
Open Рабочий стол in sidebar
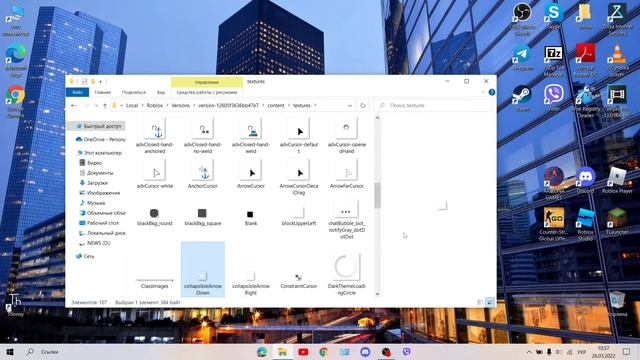pyautogui.click(x=99, y=223)
